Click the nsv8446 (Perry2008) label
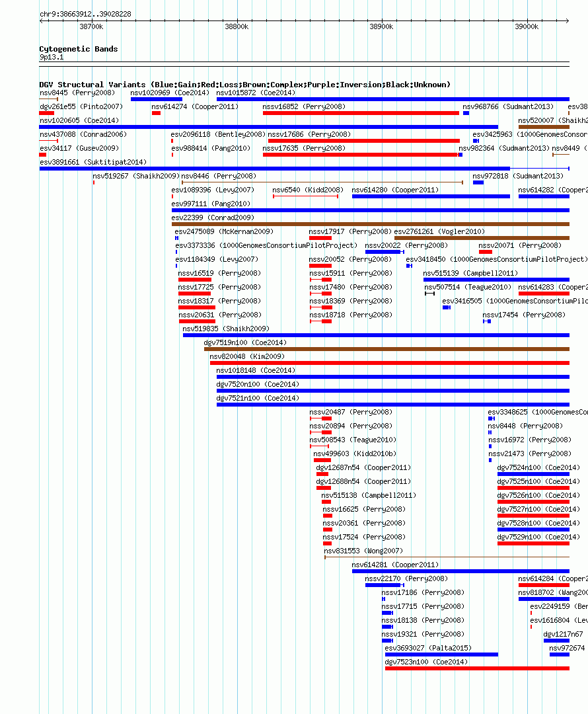Viewport: 588px width, 714px height. (x=219, y=177)
